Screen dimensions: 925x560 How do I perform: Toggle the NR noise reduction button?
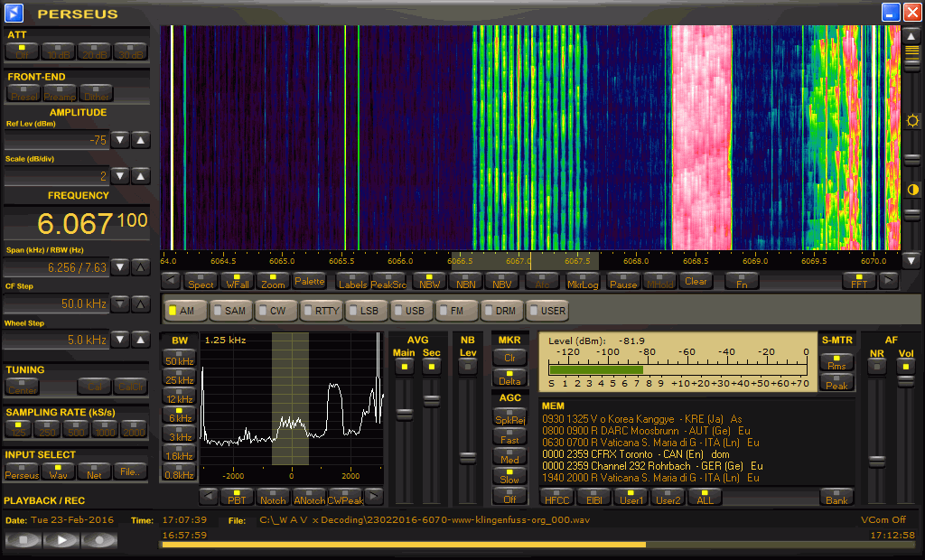tap(876, 366)
